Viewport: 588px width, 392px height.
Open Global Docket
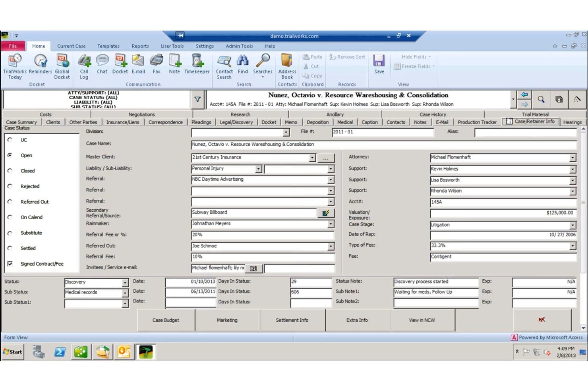pyautogui.click(x=62, y=66)
